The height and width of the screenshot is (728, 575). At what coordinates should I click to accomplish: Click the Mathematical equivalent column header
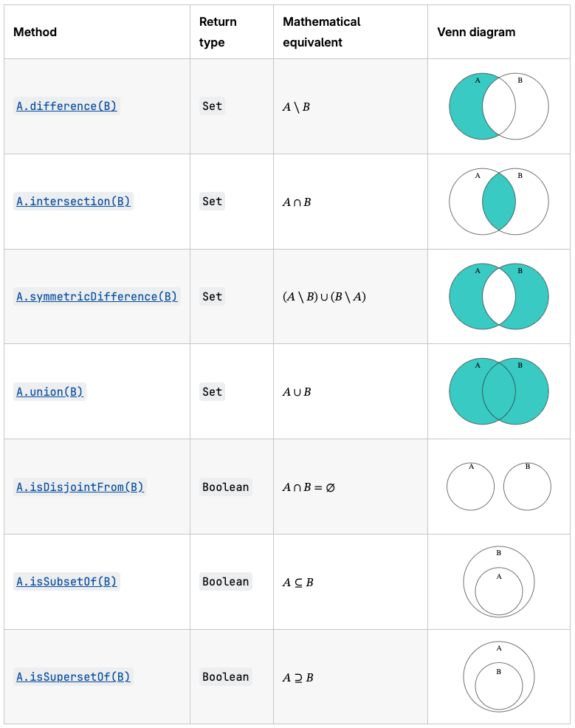coord(322,32)
